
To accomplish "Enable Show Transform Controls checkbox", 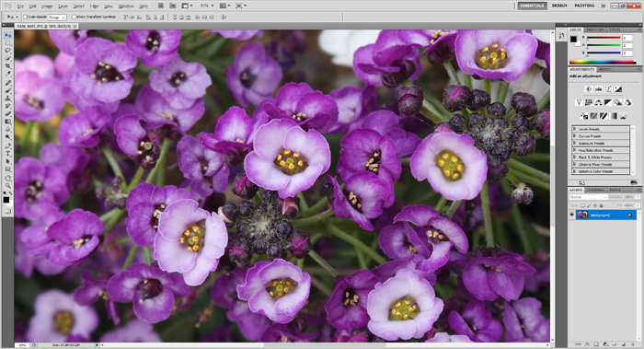I will click(74, 17).
